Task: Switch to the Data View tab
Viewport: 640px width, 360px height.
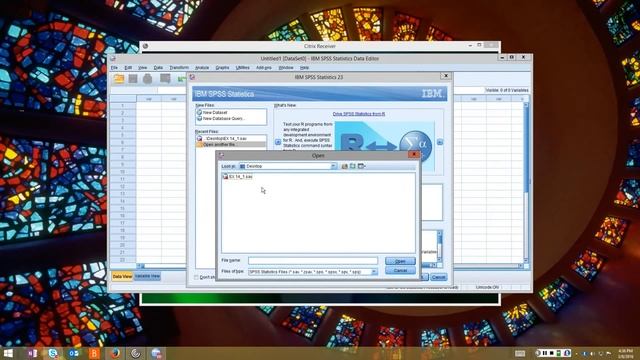Action: pyautogui.click(x=122, y=276)
